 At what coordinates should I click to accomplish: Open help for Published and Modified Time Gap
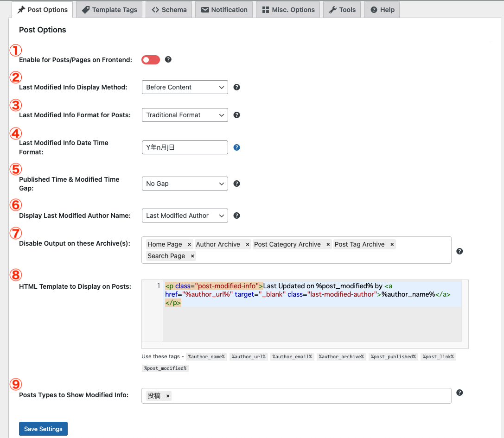[x=236, y=184]
